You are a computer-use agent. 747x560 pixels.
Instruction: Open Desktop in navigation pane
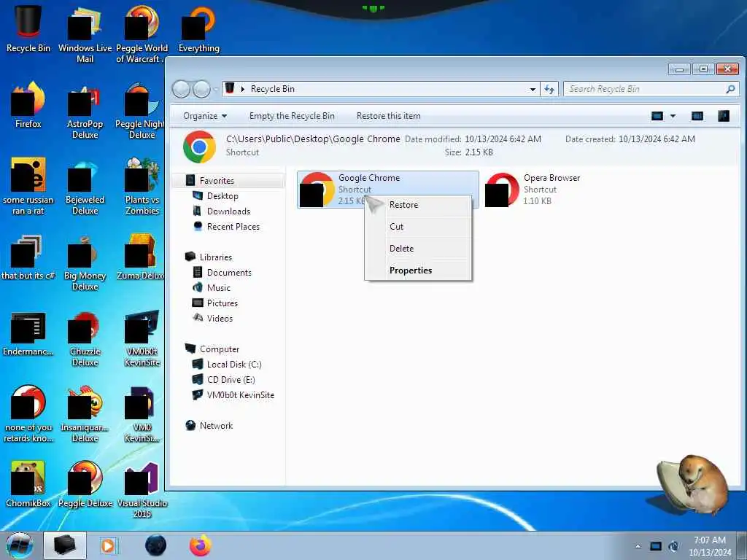click(222, 196)
